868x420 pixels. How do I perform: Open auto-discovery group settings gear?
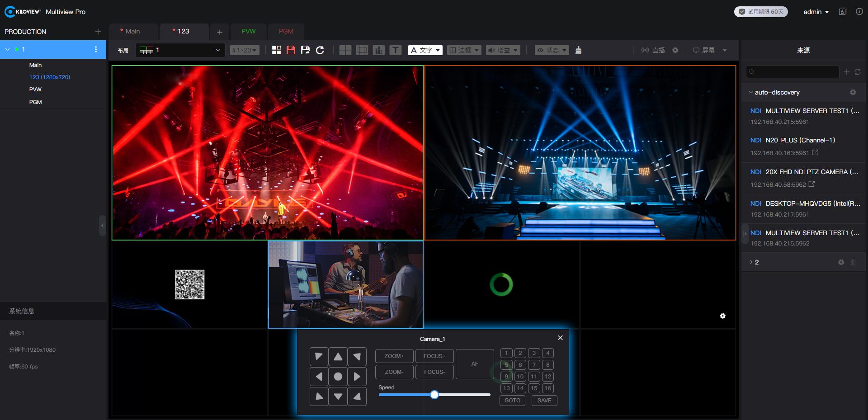[853, 92]
